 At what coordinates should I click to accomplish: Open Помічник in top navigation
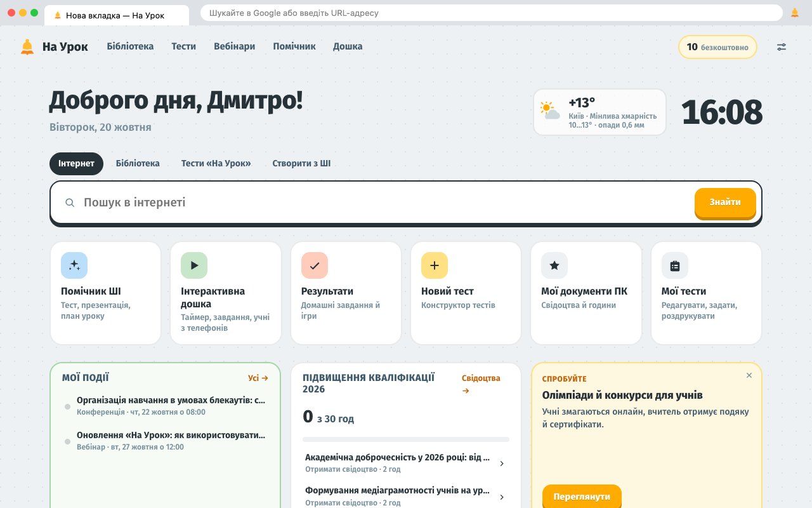[294, 46]
